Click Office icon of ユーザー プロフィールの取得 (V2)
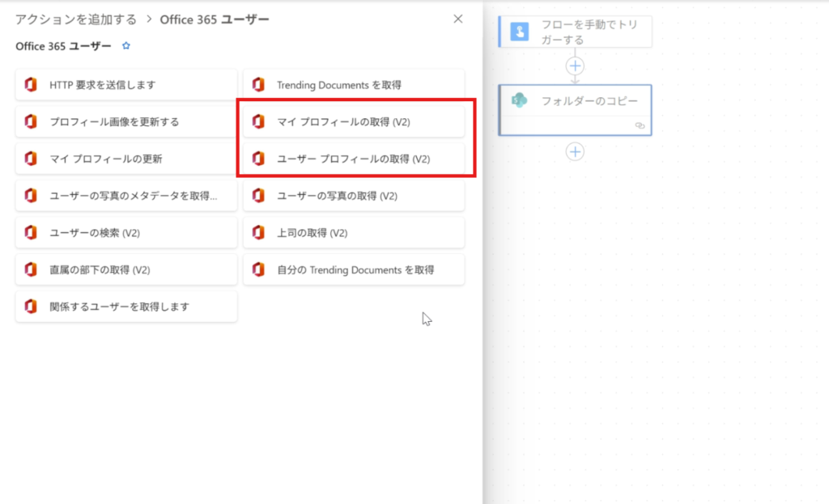The width and height of the screenshot is (829, 504). pos(258,159)
